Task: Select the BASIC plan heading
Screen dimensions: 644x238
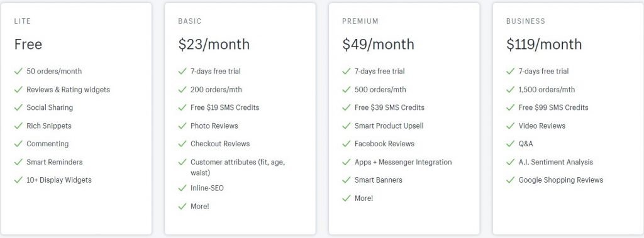Action: (190, 21)
